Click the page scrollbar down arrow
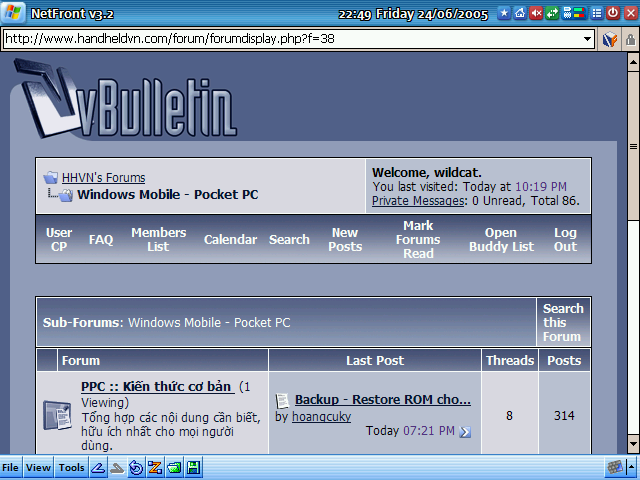The height and width of the screenshot is (480, 640). [633, 444]
